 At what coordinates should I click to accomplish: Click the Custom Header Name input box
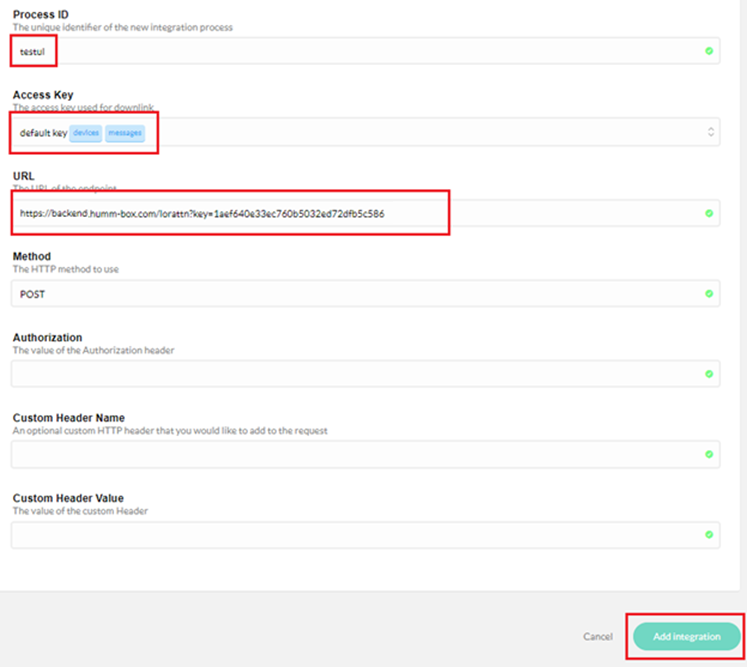click(x=360, y=454)
